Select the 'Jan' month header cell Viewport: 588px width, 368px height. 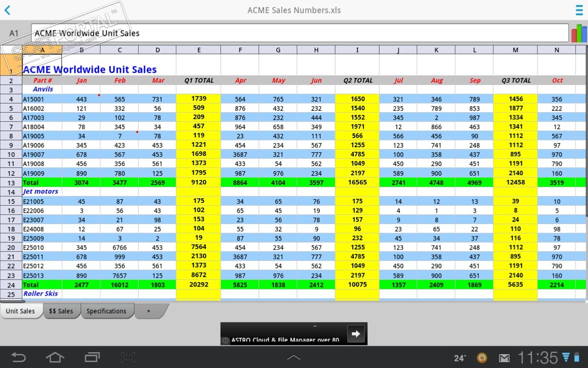(x=81, y=80)
